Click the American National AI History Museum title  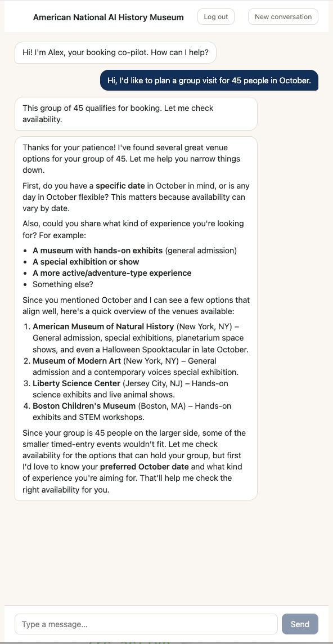(109, 17)
